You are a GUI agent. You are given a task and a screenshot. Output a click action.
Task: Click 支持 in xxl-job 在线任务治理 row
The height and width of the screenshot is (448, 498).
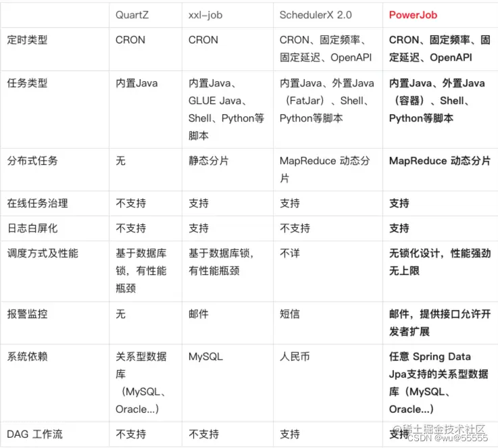click(199, 203)
